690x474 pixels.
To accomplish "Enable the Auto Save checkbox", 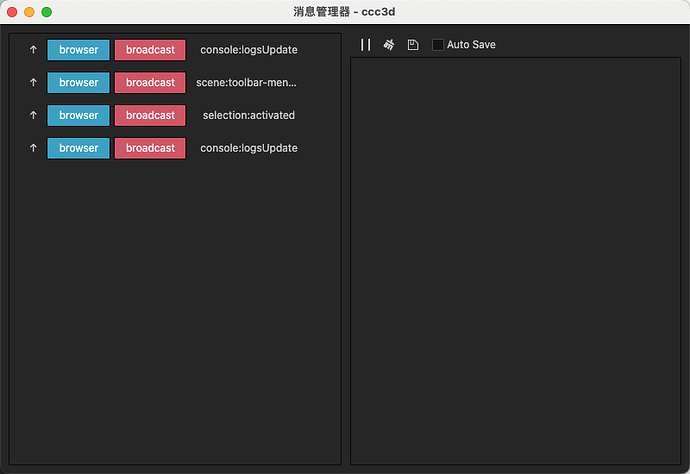I will tap(438, 45).
